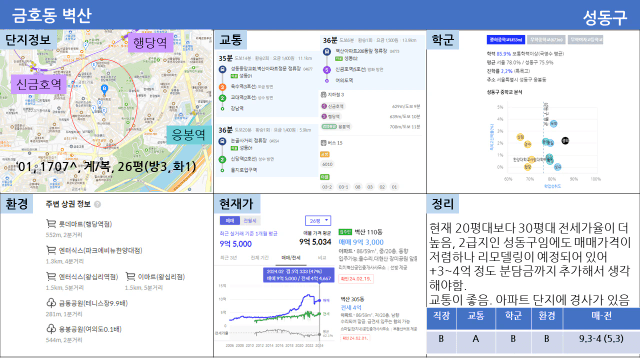Click the bus icon atop right 36분 route

pos(327,51)
